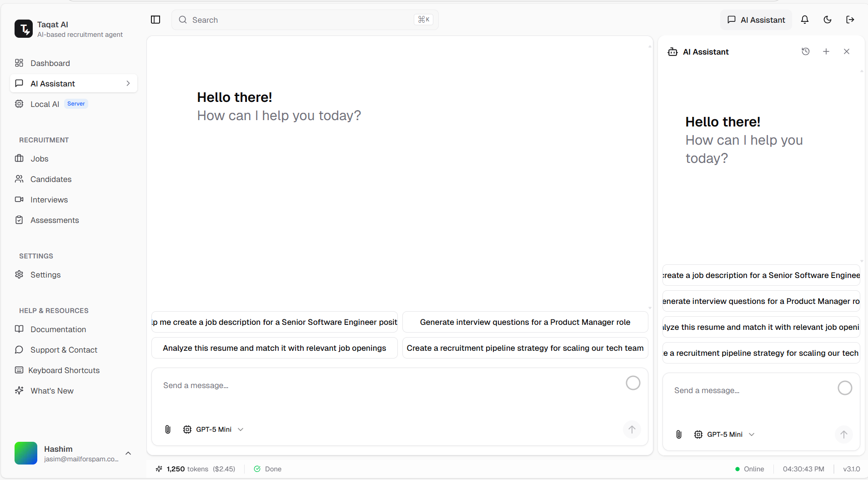This screenshot has width=868, height=480.
Task: Click the logout icon in the top bar
Action: [849, 20]
